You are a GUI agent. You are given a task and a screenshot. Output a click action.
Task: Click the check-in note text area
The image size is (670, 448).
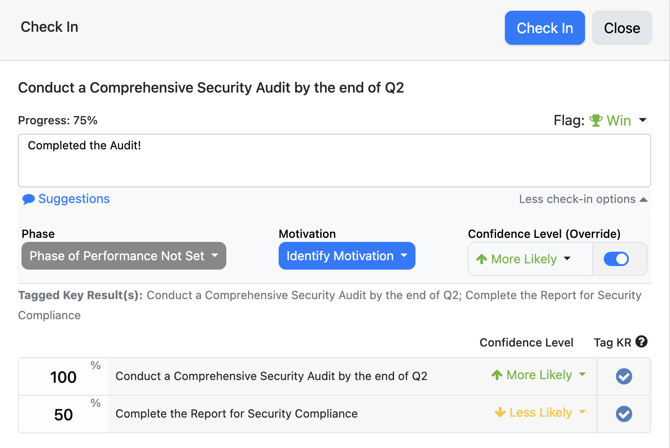coord(334,160)
